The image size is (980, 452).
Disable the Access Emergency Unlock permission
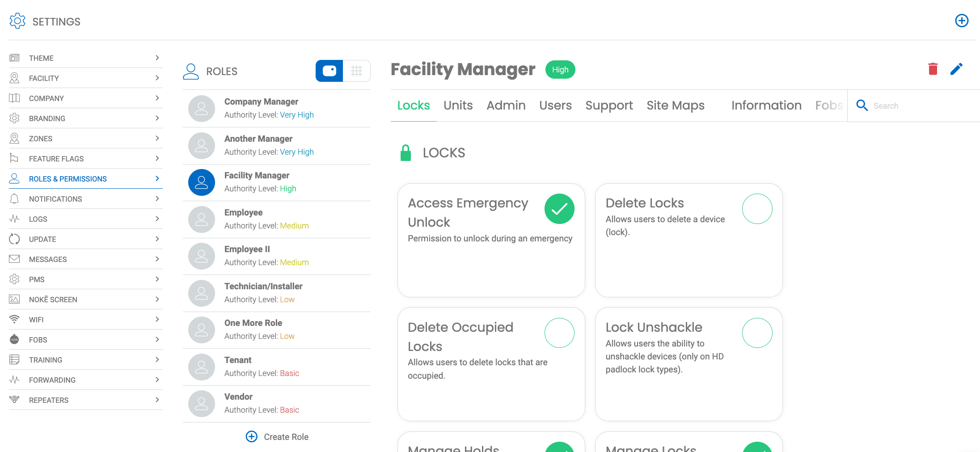pos(559,208)
